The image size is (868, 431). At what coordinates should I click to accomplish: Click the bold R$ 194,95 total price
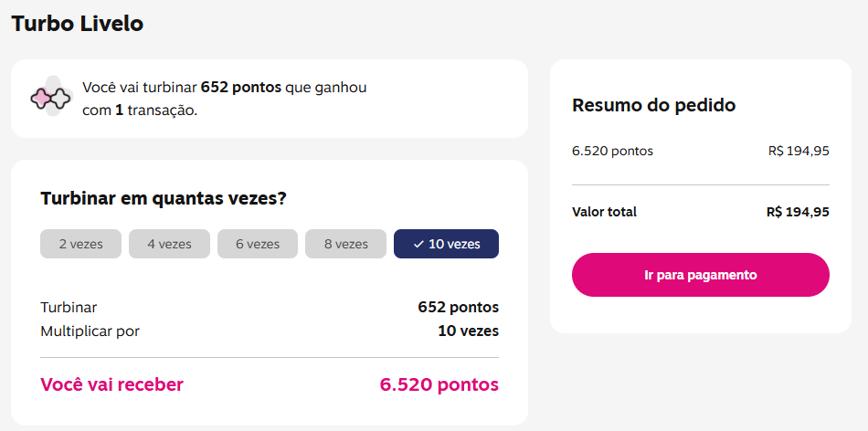point(798,212)
